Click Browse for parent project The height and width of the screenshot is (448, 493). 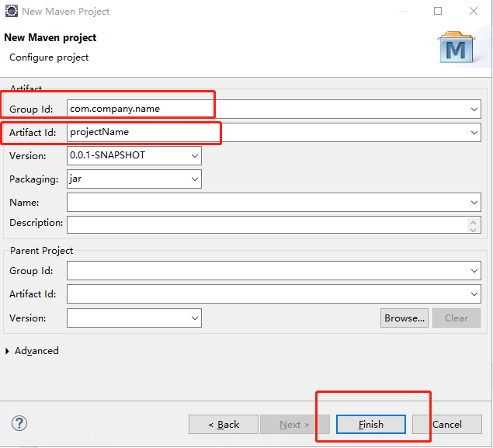coord(404,318)
